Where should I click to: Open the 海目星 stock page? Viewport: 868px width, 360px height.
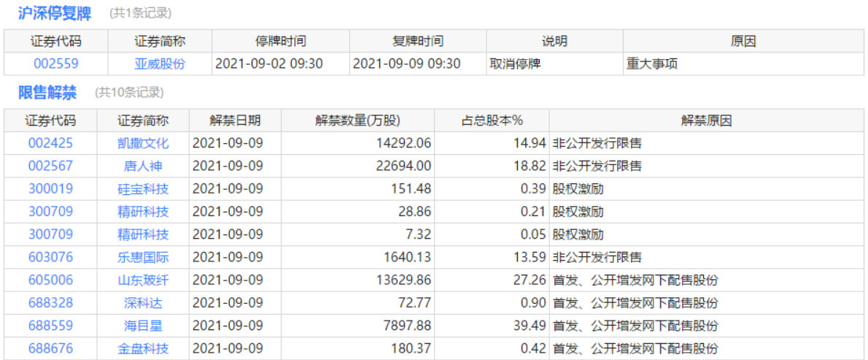(x=143, y=326)
